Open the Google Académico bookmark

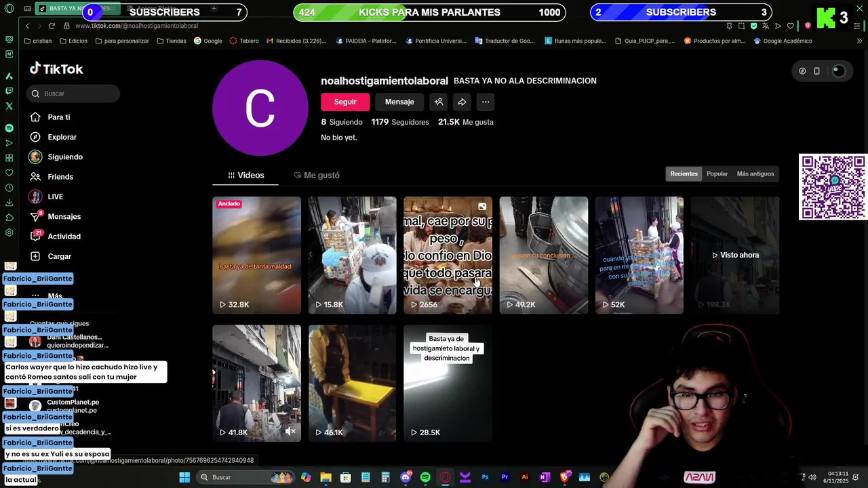(x=782, y=41)
